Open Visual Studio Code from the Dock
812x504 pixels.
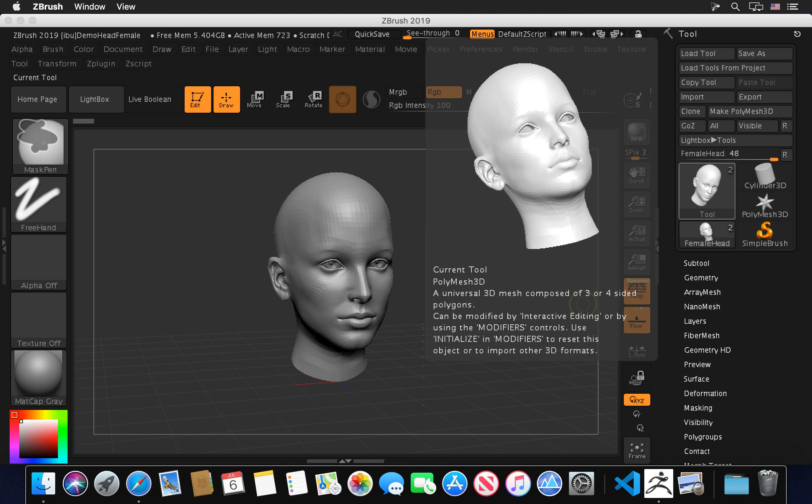pos(627,483)
